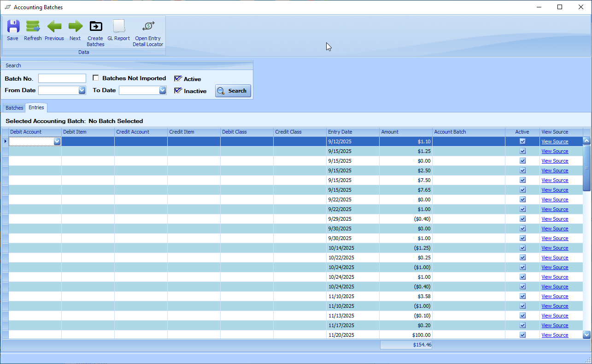
Task: Sort by Amount column header
Action: tap(406, 132)
